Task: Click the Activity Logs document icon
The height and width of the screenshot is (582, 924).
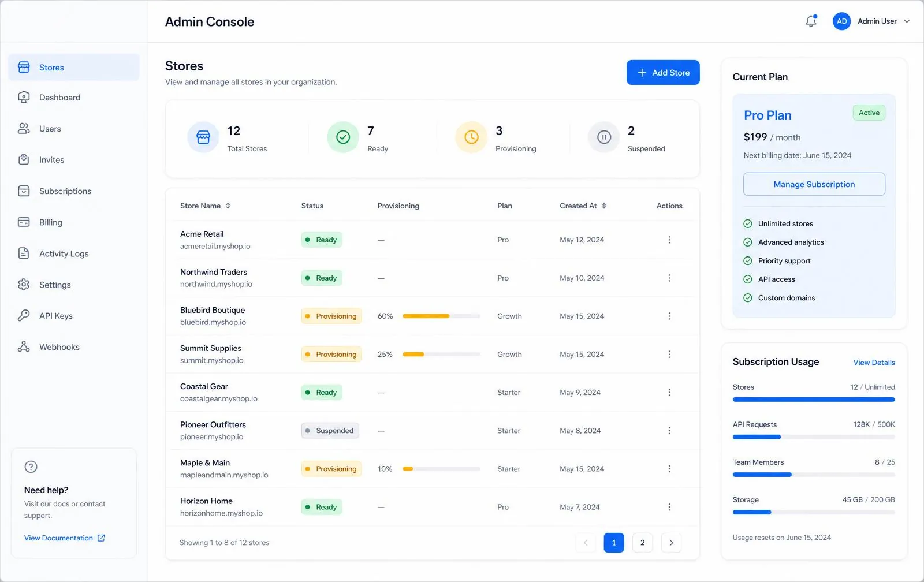Action: pos(24,253)
